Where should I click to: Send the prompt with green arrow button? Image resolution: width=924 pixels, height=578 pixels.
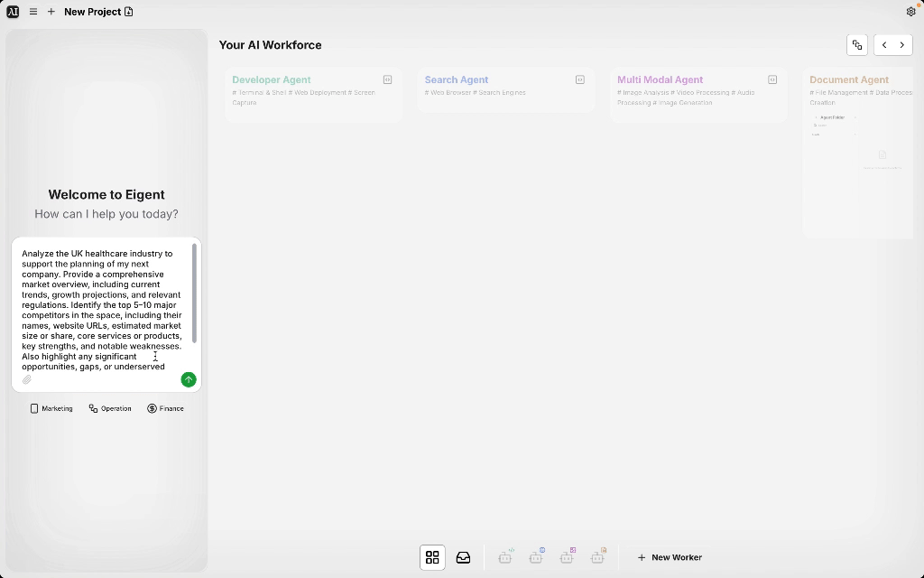pyautogui.click(x=189, y=380)
